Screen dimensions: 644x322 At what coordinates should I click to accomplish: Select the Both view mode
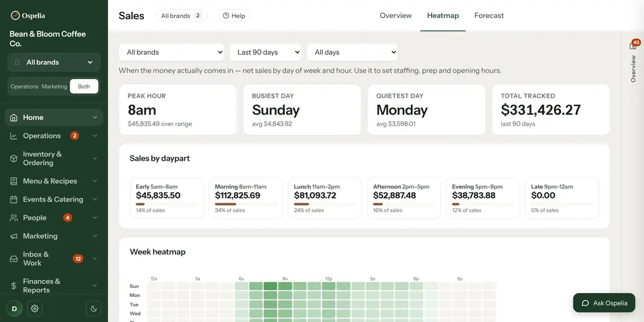tap(84, 87)
